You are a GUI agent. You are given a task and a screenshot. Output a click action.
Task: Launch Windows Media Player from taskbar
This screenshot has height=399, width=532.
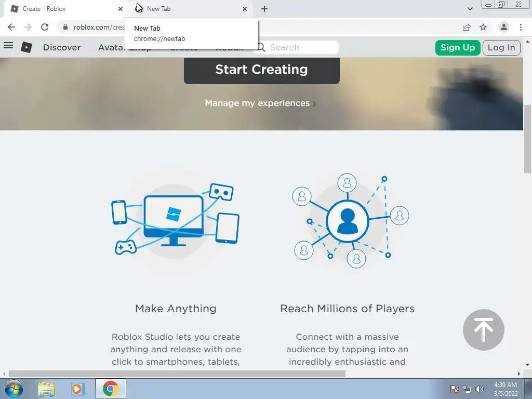77,389
